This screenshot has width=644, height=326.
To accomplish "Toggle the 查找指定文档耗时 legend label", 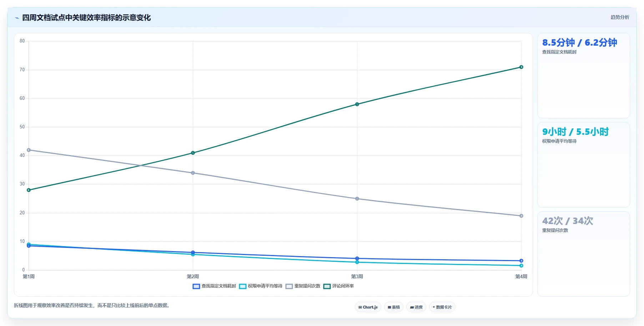I will pos(219,286).
